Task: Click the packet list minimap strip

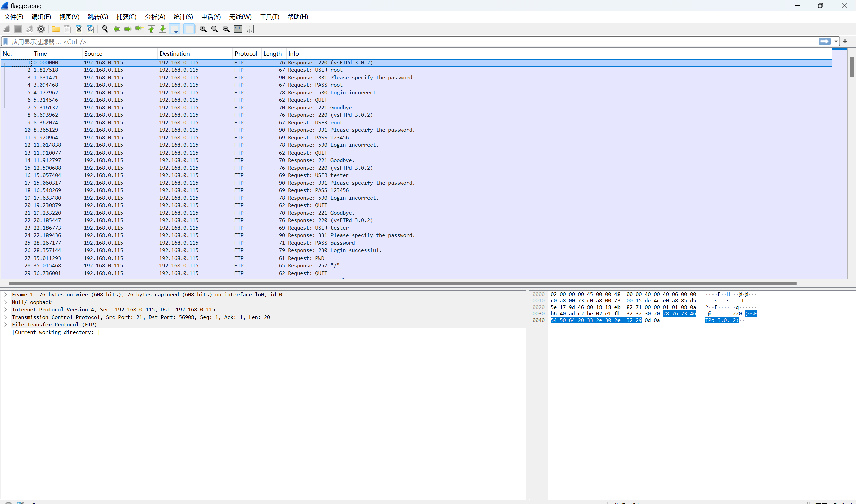Action: [839, 164]
